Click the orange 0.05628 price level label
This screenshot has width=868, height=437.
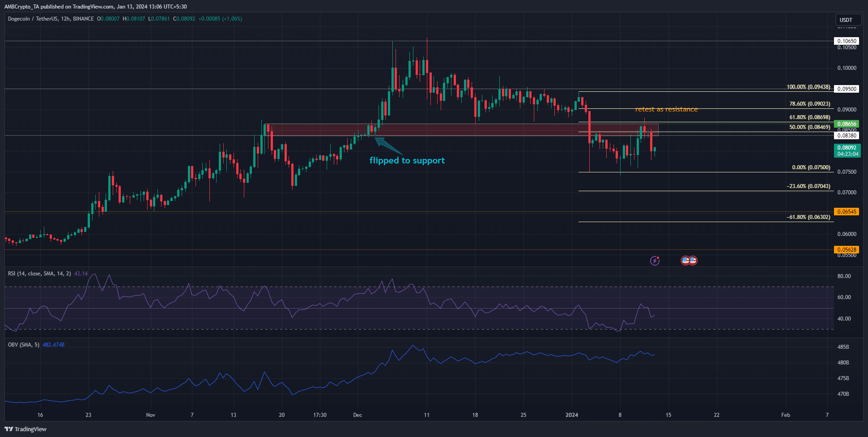tap(847, 250)
